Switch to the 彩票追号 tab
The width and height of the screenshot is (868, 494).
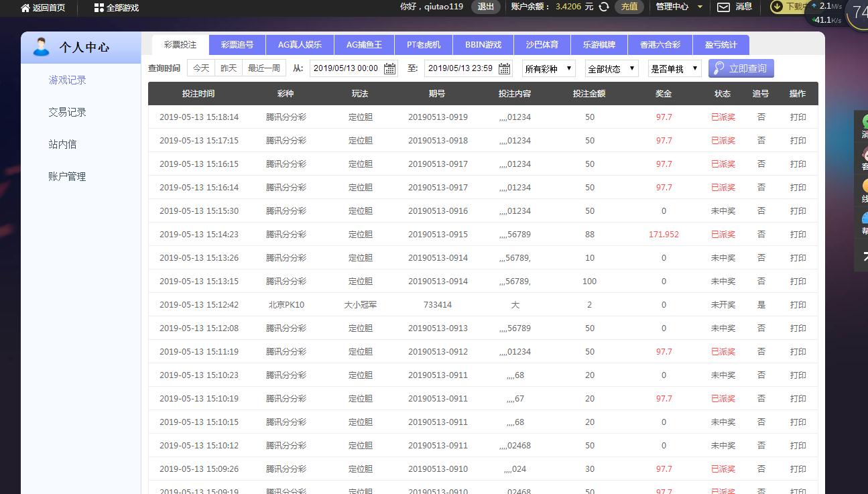pyautogui.click(x=237, y=45)
